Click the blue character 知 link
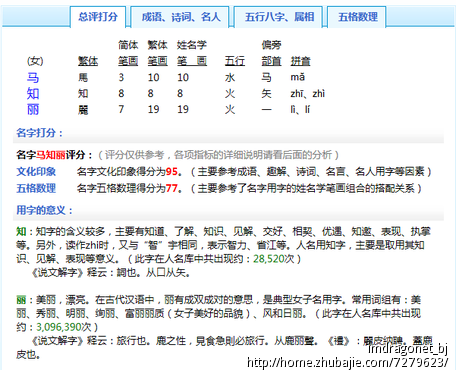Viewport: 456px width, 370px height. click(33, 94)
